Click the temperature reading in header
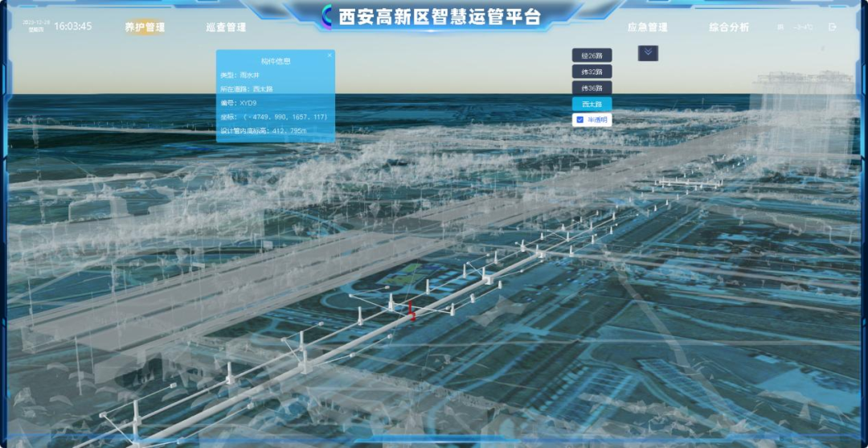This screenshot has width=868, height=448. pos(802,27)
